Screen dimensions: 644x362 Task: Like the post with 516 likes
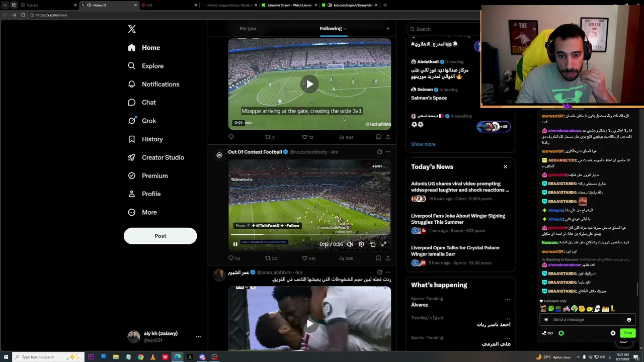tap(308, 258)
